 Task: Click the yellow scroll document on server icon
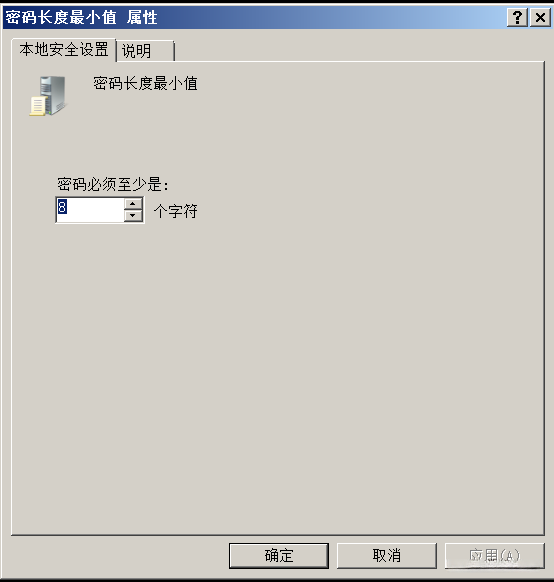[37, 106]
